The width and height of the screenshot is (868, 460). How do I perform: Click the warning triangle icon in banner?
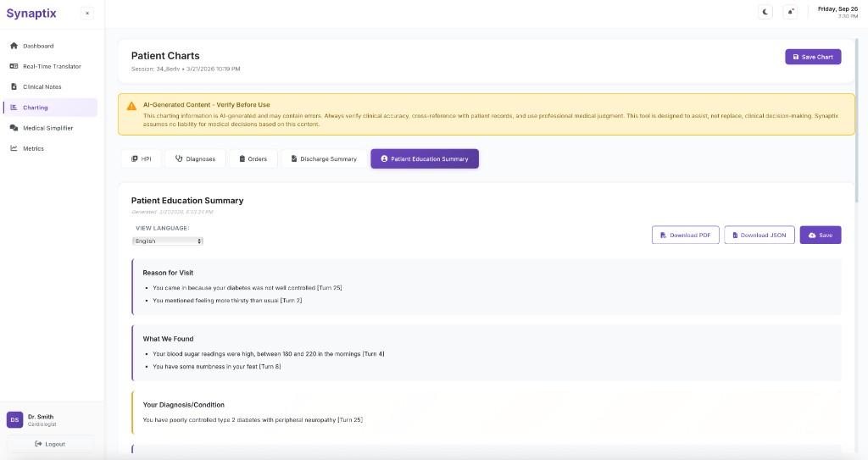[x=131, y=106]
